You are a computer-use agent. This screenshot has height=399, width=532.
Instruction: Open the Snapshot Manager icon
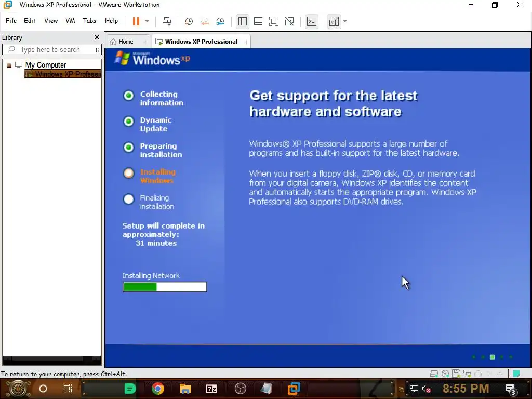tap(220, 21)
